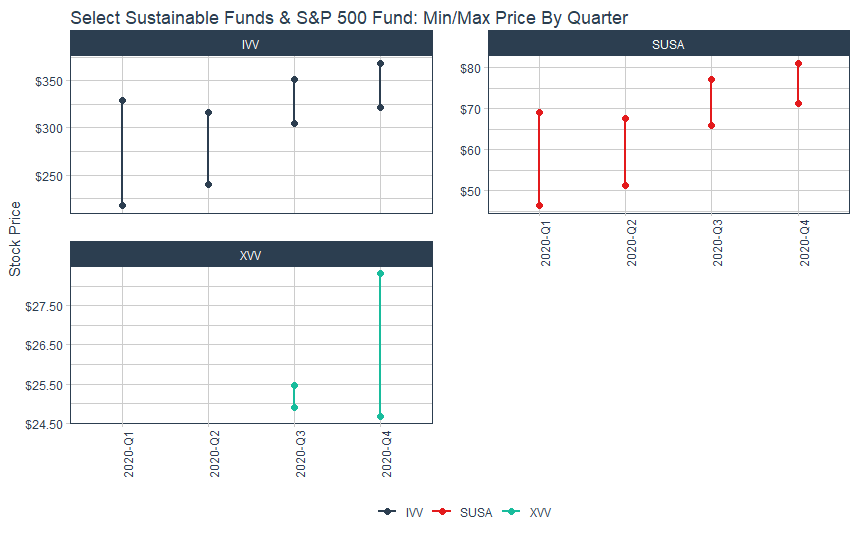The image size is (857, 538).
Task: Click the XVV 2020-Q3 lower point
Action: click(x=294, y=407)
